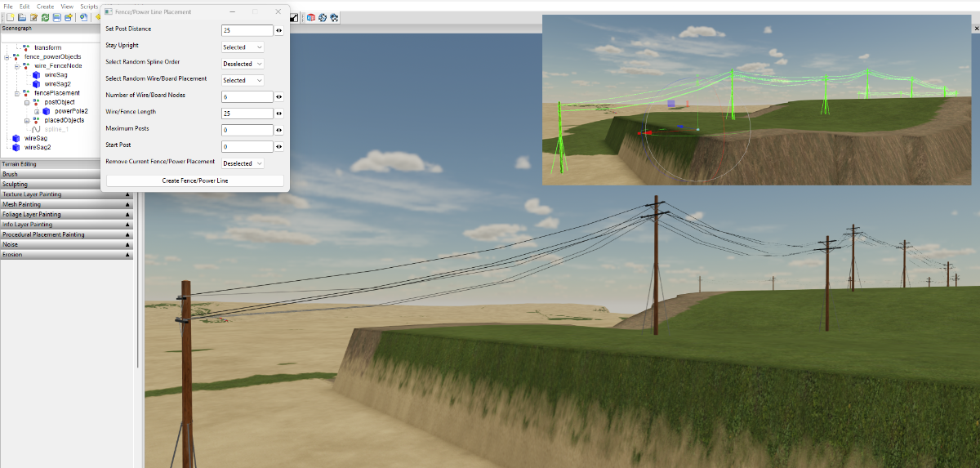Open Remove Current Fence/Power Placement dropdown
The image size is (980, 468).
243,163
